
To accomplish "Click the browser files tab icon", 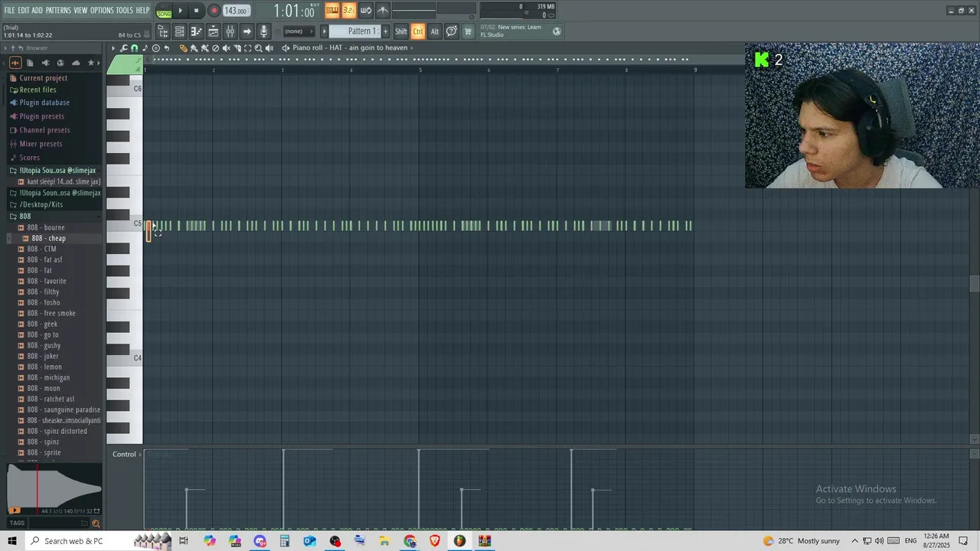I will [x=30, y=63].
